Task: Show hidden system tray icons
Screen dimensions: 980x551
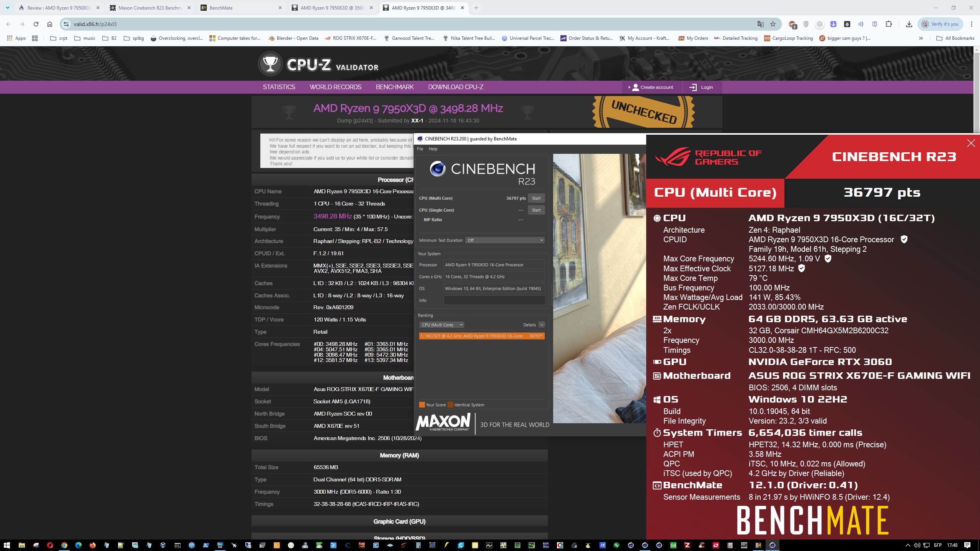Action: click(x=908, y=545)
